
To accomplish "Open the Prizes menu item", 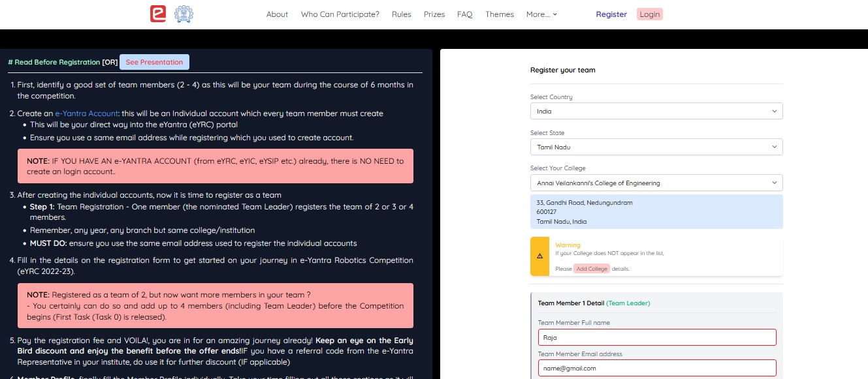I will (x=434, y=14).
